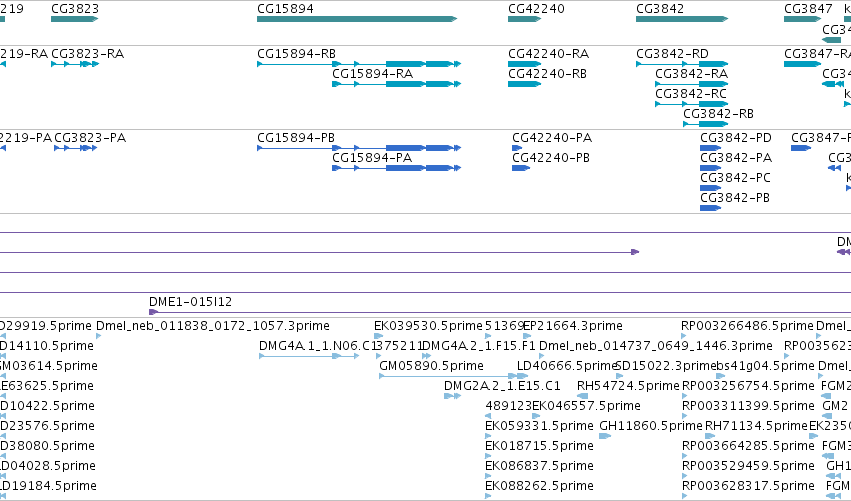Select the DMG4A.1_1.N06.C1 feature
The height and width of the screenshot is (501, 851).
[x=309, y=356]
